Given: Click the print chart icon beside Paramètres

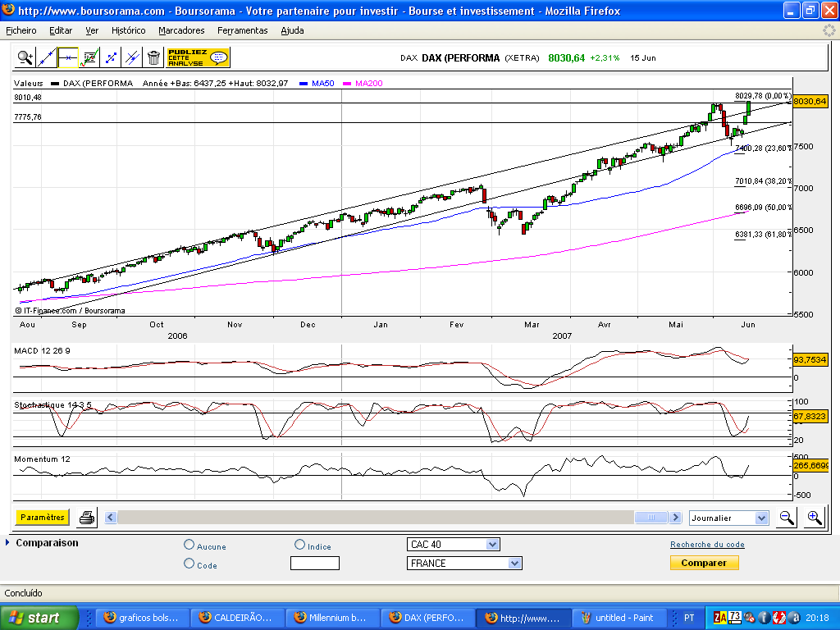Looking at the screenshot, I should tap(87, 518).
